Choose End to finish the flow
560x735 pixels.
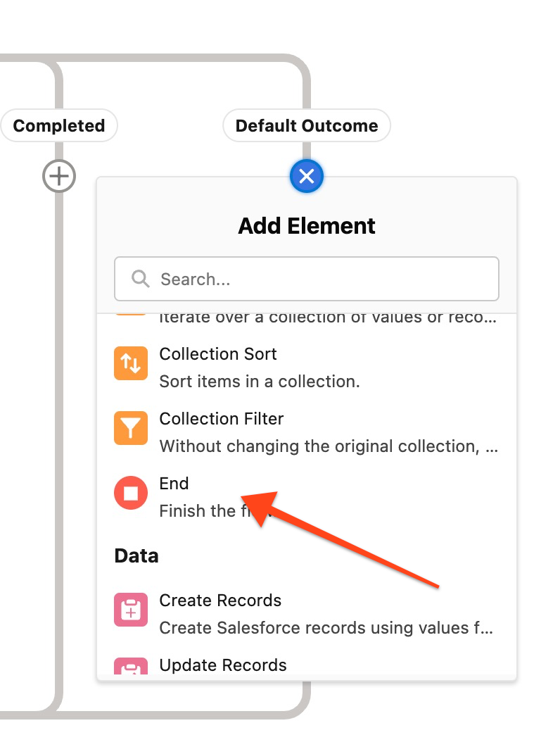(x=174, y=484)
